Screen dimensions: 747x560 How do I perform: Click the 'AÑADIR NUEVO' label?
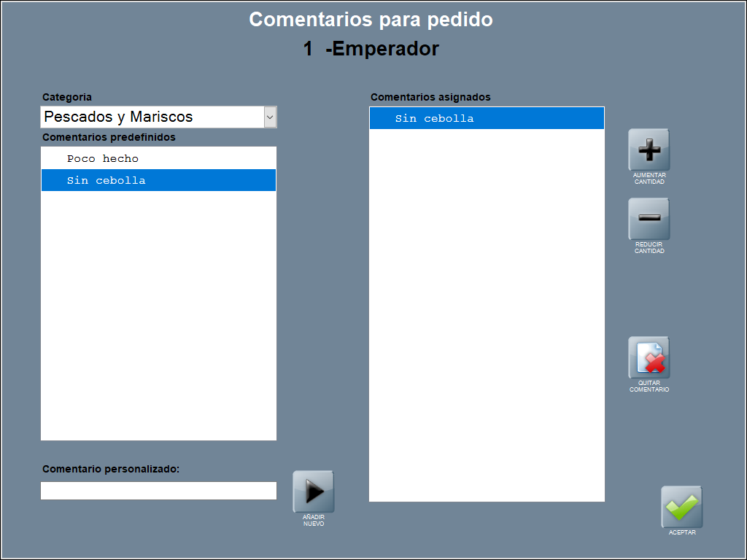click(314, 520)
